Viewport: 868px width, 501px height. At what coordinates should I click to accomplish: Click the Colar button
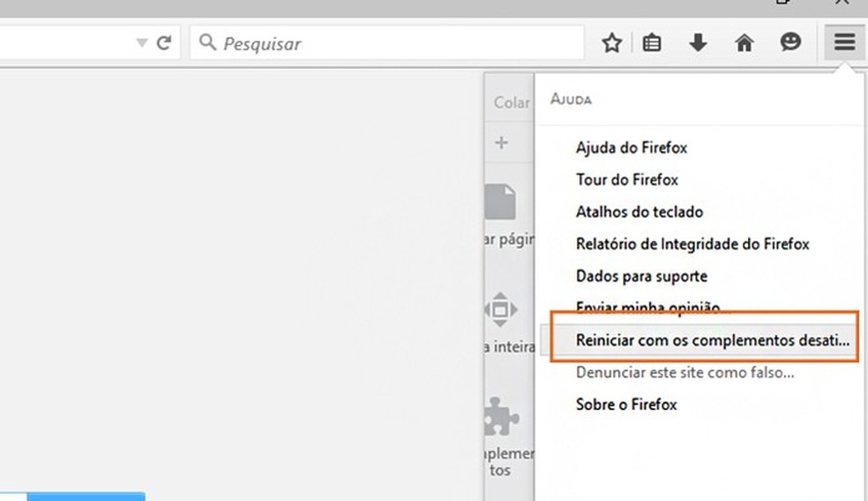click(x=511, y=102)
